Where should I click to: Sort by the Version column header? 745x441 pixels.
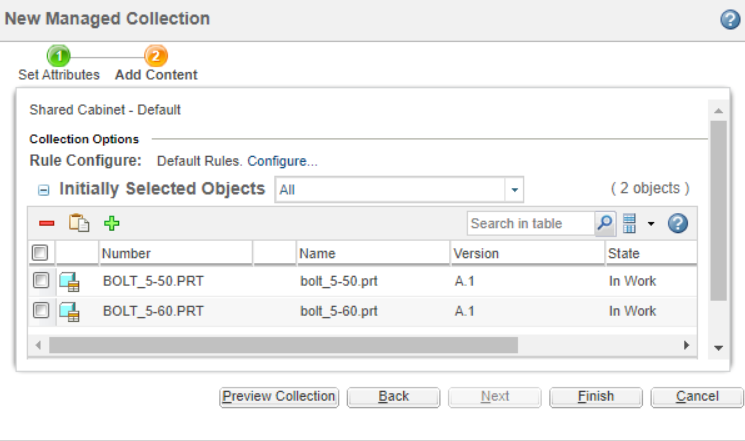pos(476,253)
